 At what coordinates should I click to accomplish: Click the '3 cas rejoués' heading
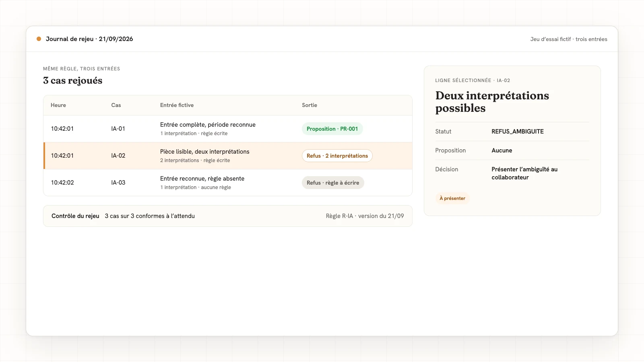pos(73,80)
